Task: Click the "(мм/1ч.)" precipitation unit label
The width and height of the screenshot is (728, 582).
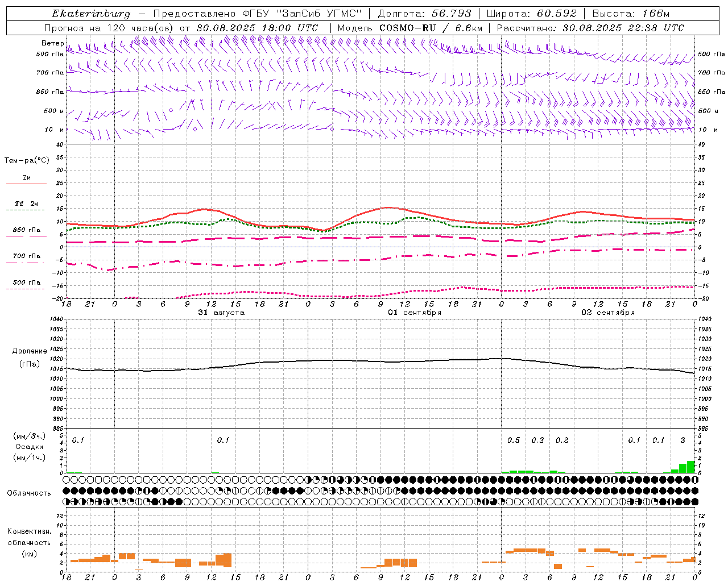Action: (30, 458)
